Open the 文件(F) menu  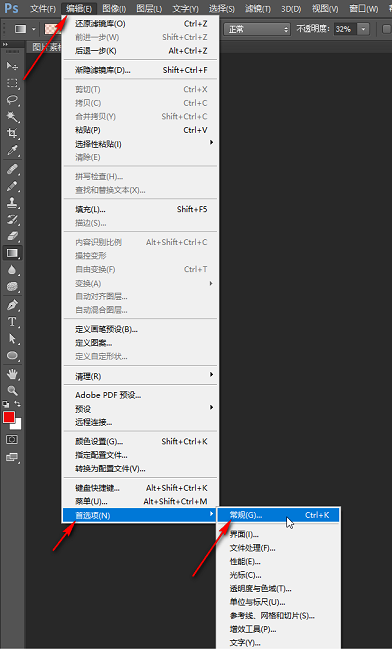[x=43, y=9]
